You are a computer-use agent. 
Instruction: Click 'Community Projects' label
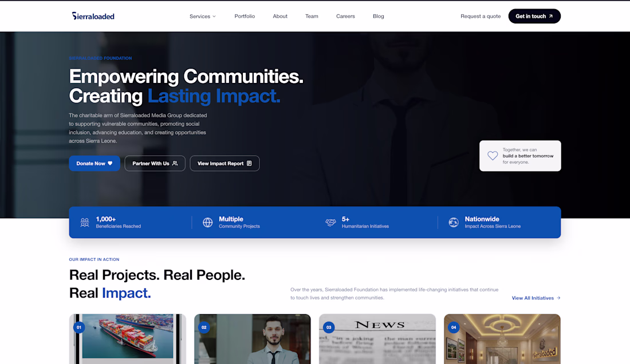[x=239, y=226]
